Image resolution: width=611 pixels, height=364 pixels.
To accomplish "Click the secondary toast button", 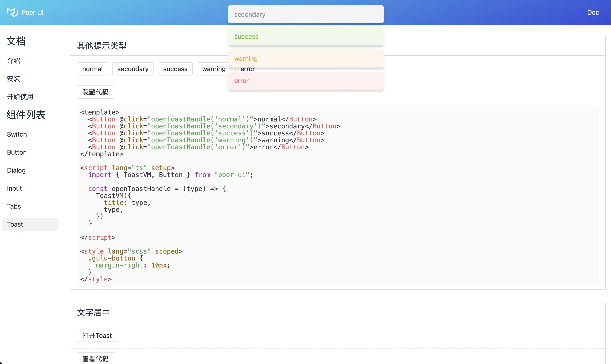I will point(133,69).
